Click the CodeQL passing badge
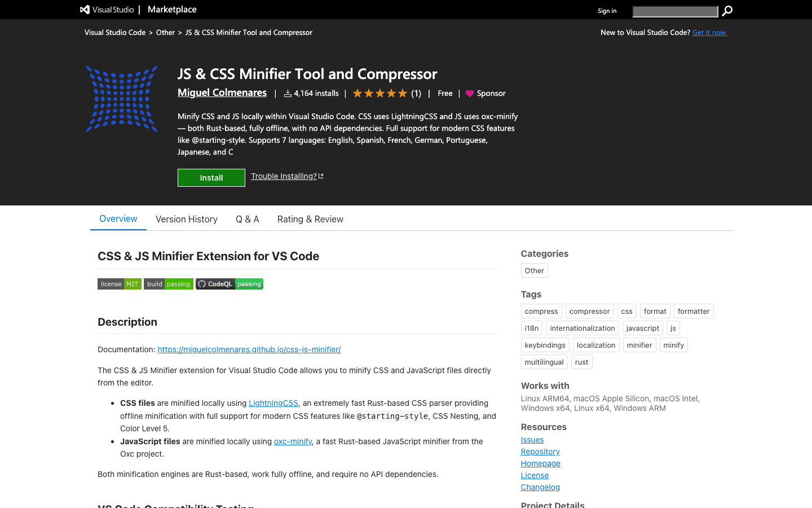The width and height of the screenshot is (812, 508). tap(230, 284)
